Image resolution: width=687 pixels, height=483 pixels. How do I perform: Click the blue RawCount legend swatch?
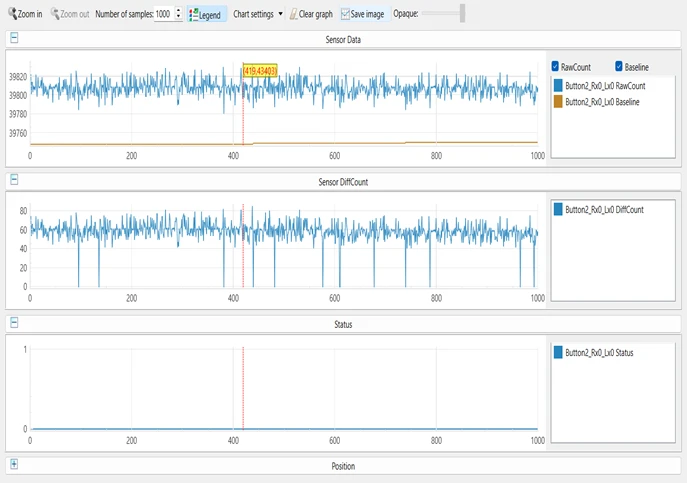pos(558,86)
